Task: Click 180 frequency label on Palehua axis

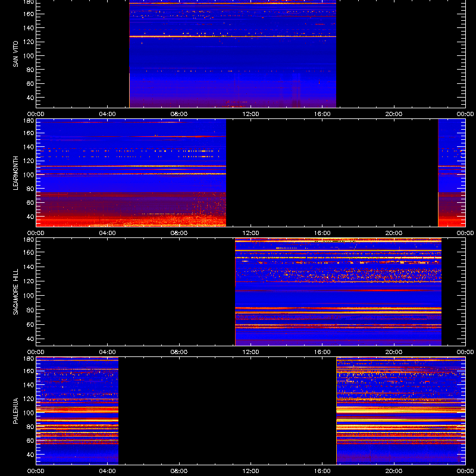Action: [29, 359]
